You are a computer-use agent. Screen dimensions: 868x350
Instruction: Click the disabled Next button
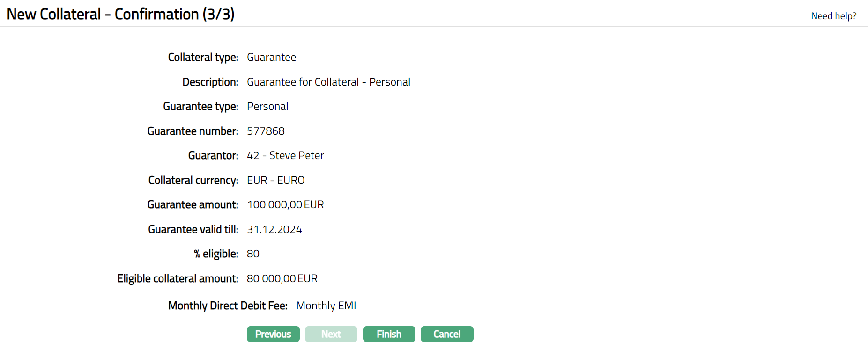(331, 334)
